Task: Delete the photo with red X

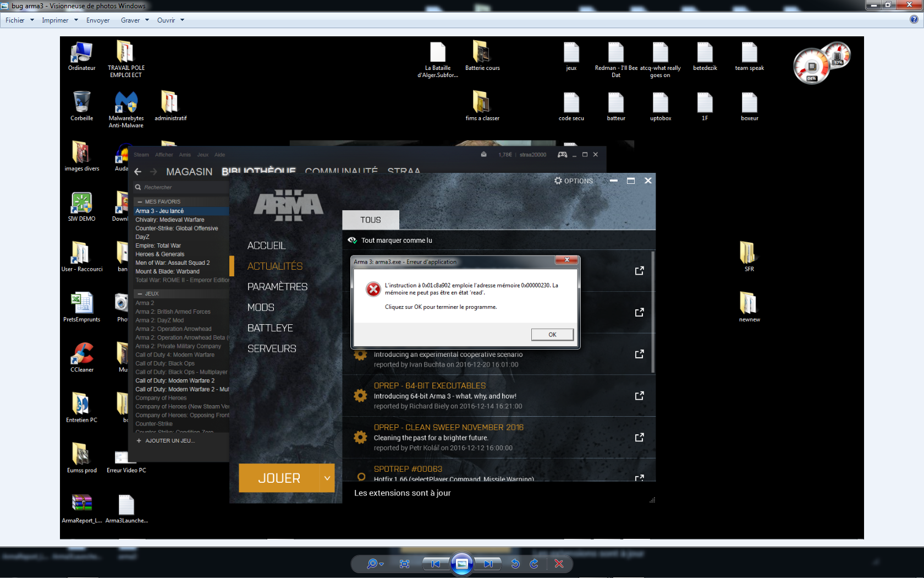Action: pos(559,564)
